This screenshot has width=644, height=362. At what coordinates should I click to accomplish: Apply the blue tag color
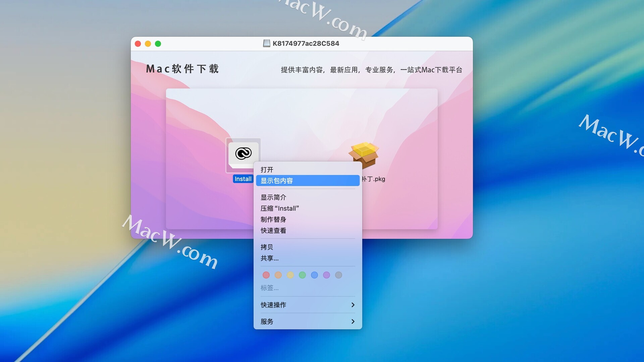coord(314,275)
